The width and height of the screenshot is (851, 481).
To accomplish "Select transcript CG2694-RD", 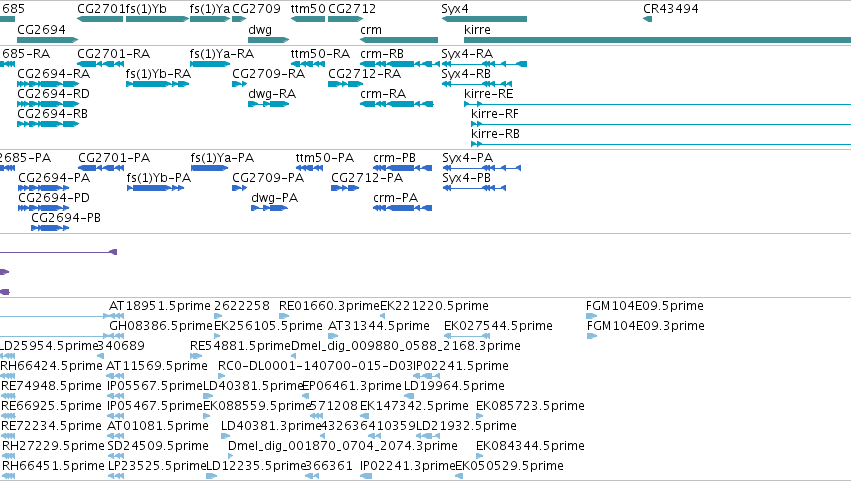I will pyautogui.click(x=48, y=104).
